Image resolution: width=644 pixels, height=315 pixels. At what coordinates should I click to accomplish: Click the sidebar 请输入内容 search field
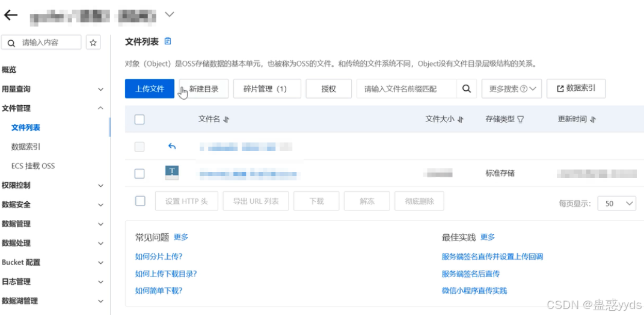point(41,42)
